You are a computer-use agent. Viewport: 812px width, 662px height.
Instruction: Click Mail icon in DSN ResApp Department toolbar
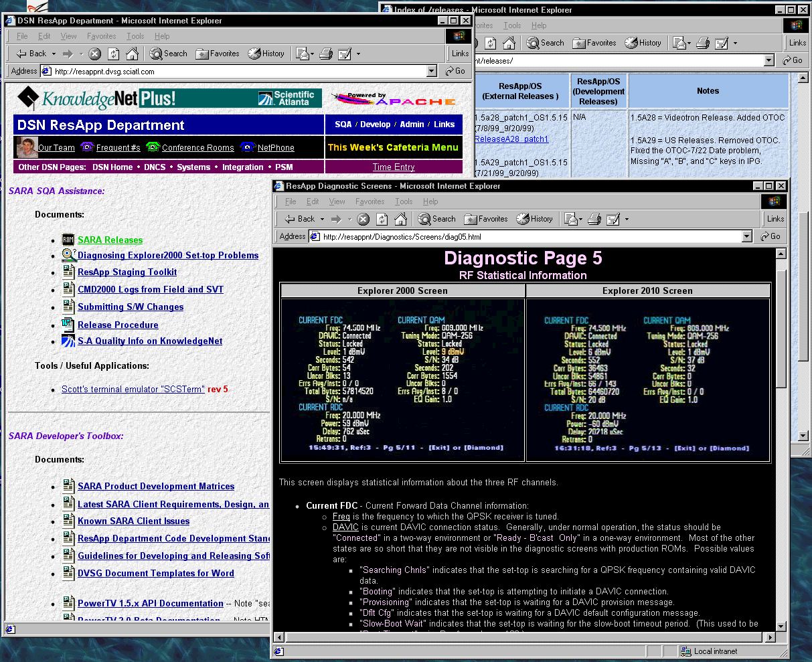pos(301,54)
